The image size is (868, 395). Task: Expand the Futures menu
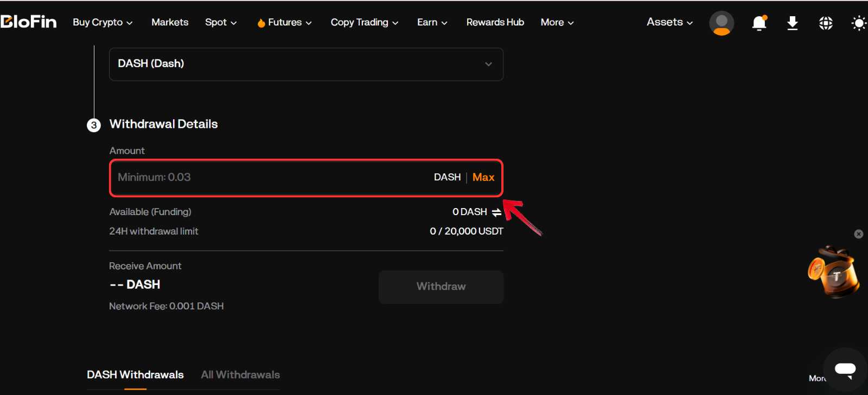click(284, 22)
